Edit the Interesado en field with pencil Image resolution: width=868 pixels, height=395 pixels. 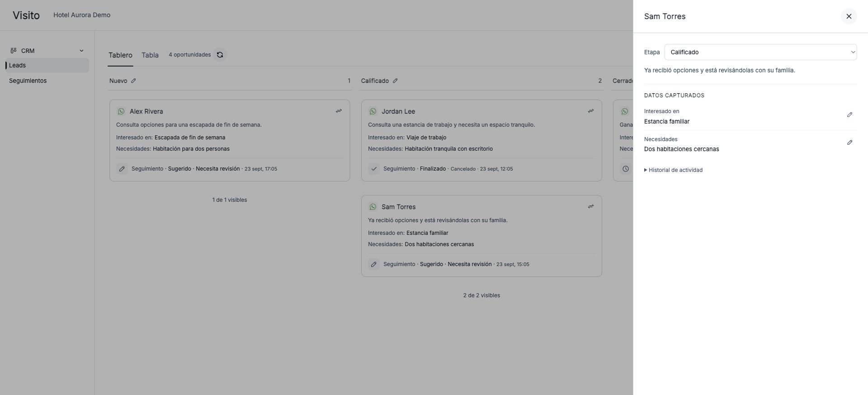849,115
